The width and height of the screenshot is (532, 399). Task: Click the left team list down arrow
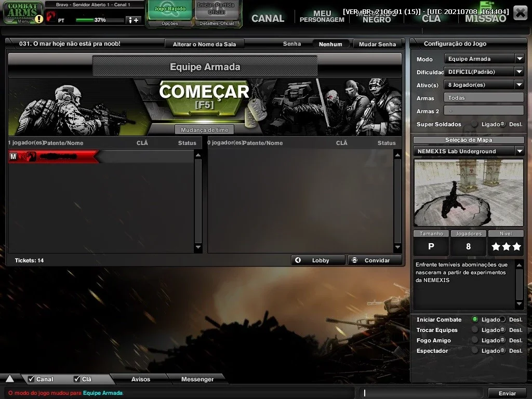198,247
